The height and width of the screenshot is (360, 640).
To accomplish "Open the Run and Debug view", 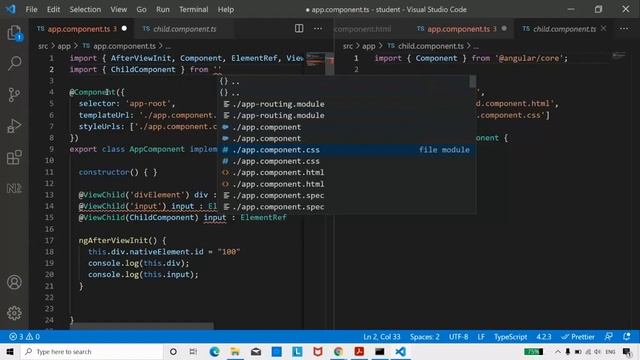I will point(14,126).
